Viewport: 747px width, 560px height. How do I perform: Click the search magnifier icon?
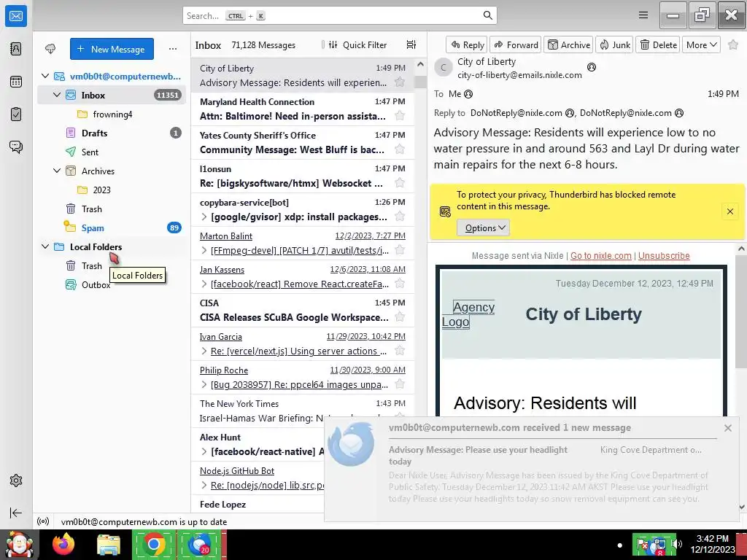488,15
